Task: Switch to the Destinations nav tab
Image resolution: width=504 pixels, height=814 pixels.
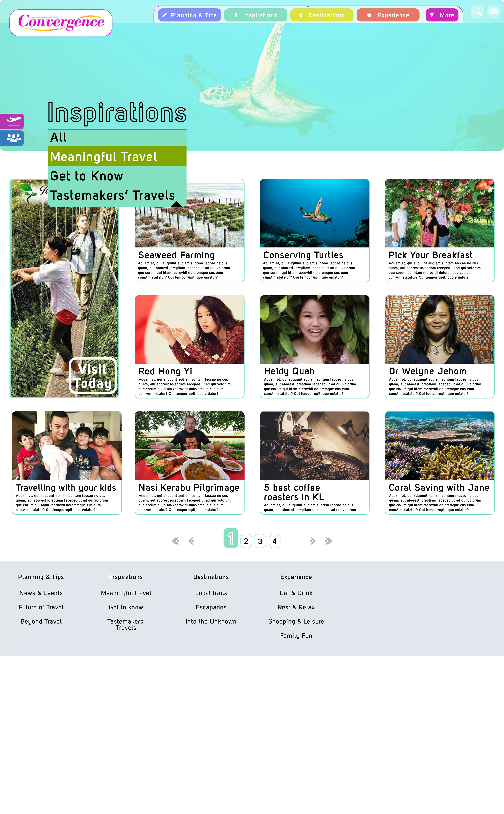Action: pyautogui.click(x=322, y=15)
